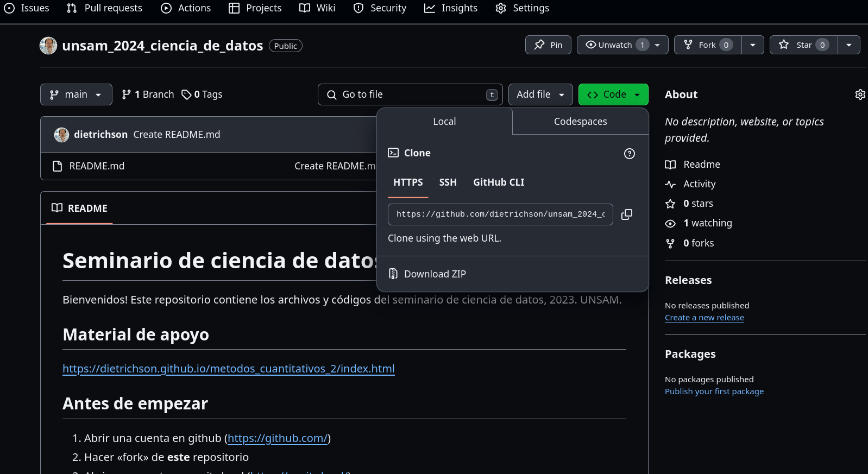Image resolution: width=868 pixels, height=474 pixels.
Task: Open the Star lists dropdown arrow
Action: tap(848, 45)
